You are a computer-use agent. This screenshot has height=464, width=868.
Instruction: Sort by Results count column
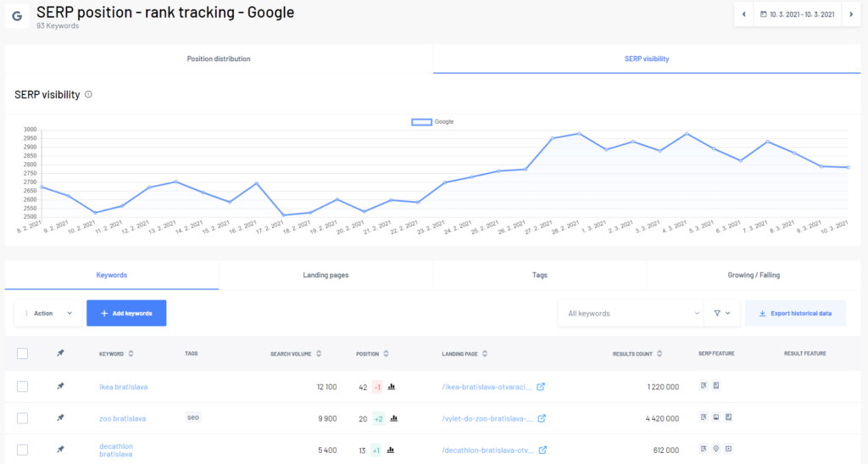click(x=637, y=354)
